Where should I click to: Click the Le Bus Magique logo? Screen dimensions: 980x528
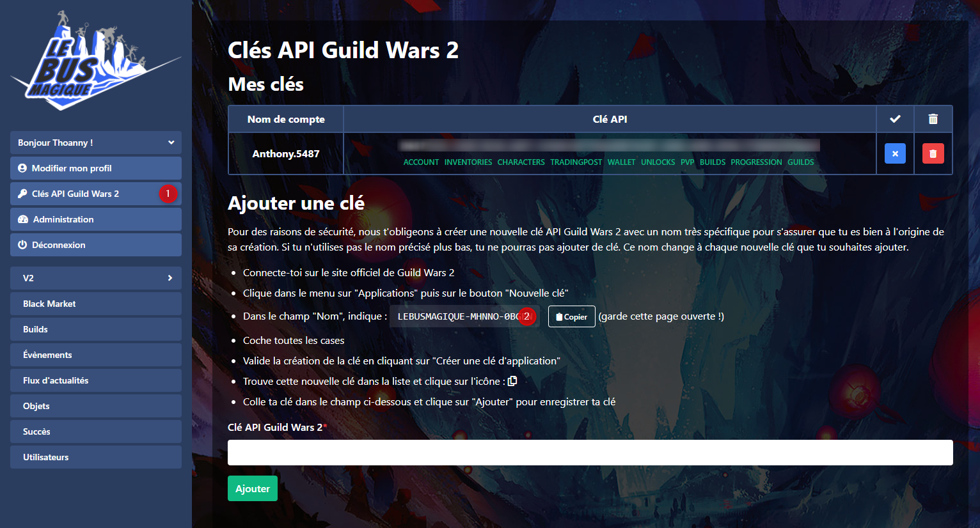(96, 61)
